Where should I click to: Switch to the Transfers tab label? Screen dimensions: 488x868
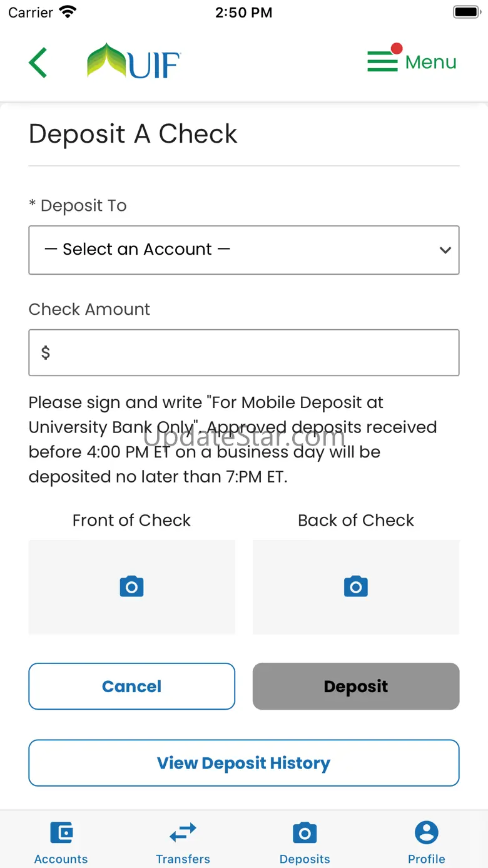(183, 859)
